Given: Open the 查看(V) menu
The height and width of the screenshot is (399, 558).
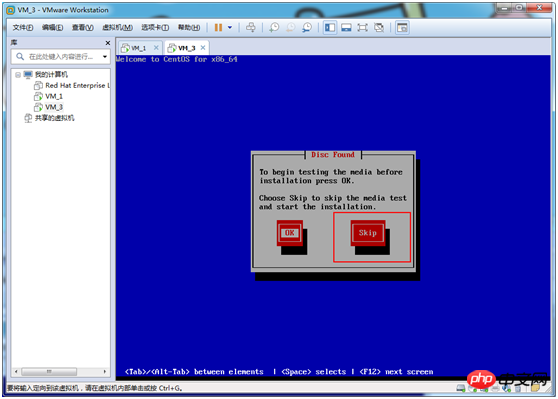Looking at the screenshot, I should tap(83, 28).
